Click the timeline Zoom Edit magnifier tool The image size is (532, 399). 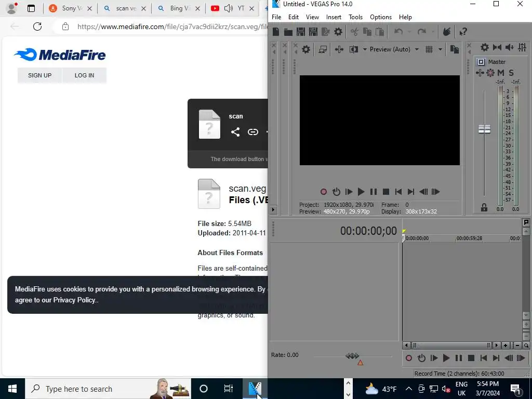tap(526, 345)
